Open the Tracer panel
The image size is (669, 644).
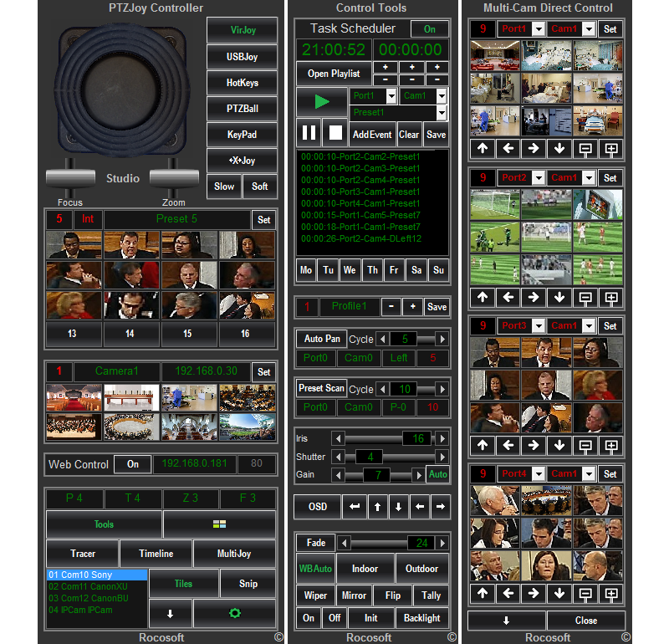81,553
